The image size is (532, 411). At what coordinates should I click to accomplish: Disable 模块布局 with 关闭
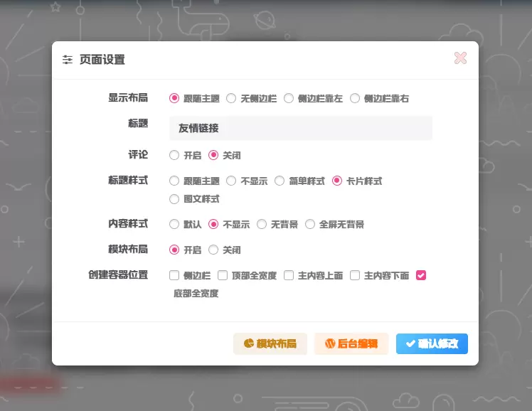pos(213,250)
